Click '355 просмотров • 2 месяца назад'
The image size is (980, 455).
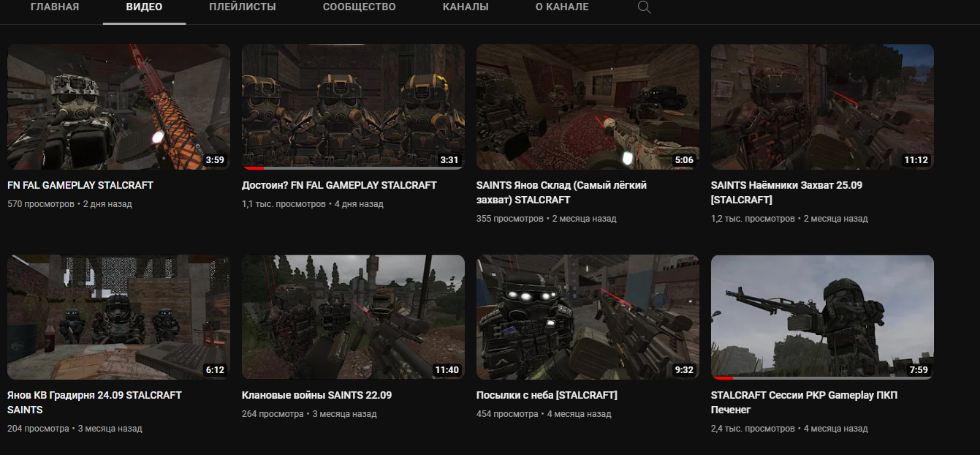tap(547, 219)
